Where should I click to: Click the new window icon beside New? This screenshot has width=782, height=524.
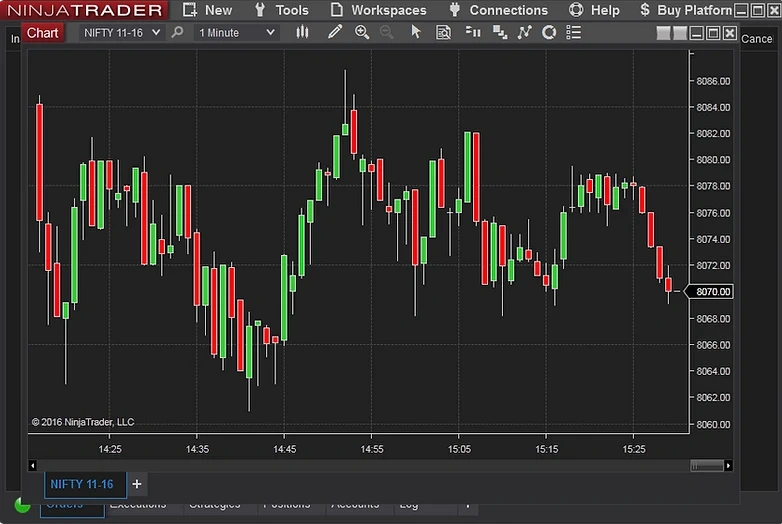[190, 9]
